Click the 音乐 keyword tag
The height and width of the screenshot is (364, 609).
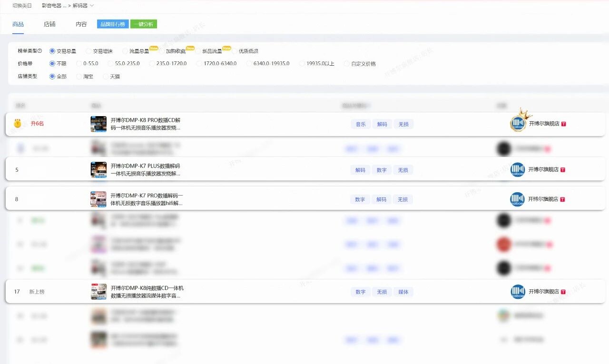[361, 124]
